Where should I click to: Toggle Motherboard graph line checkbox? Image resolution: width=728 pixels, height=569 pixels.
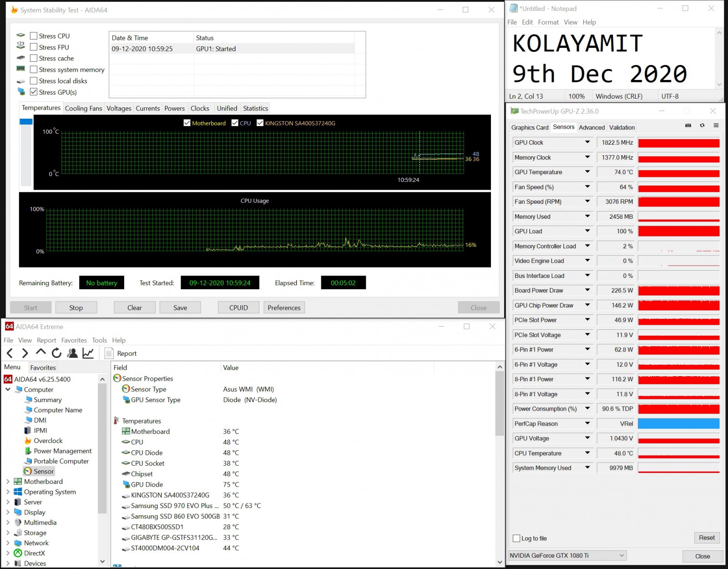tap(187, 123)
